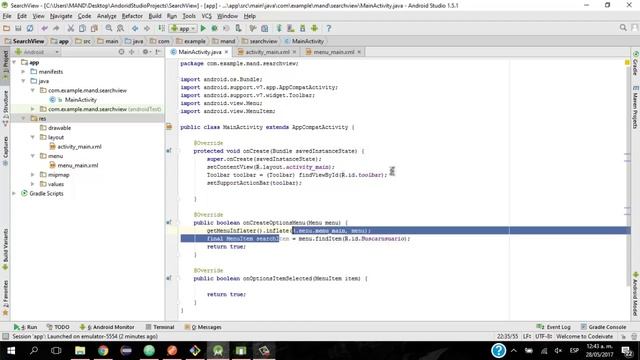Open Android Monitor tool window
Viewport: 640px width, 360px height.
point(107,327)
